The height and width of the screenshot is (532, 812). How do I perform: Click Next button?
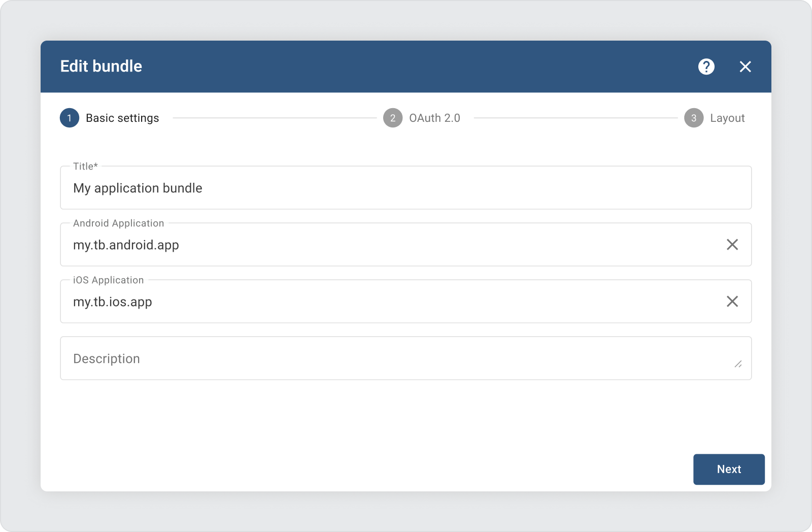point(729,469)
